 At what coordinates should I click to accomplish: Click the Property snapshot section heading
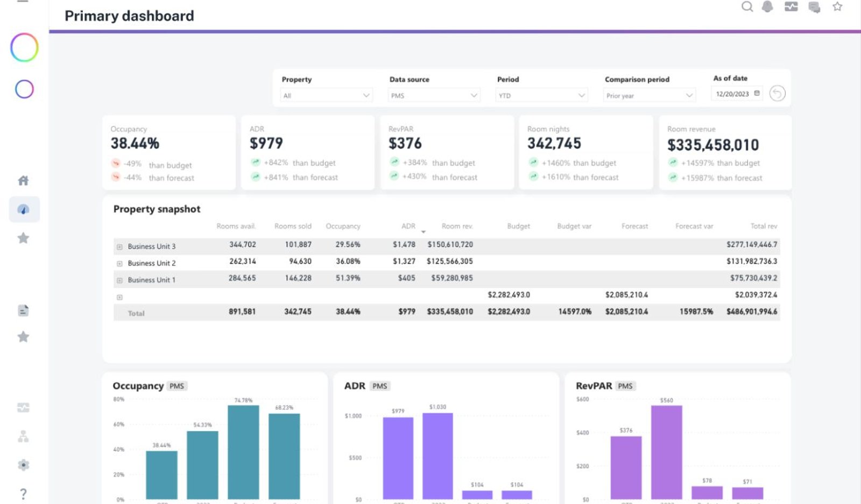[x=157, y=209]
